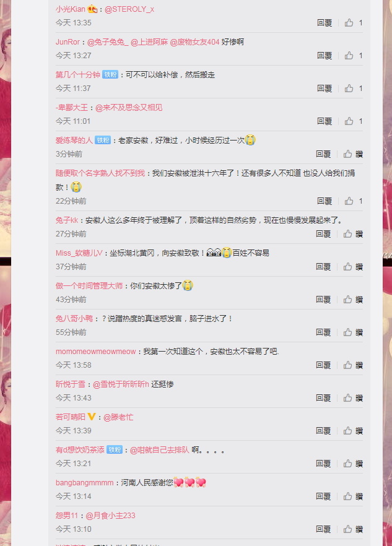
Task: Open user profile 随便取个名字熟人找不到我
Action: pos(100,173)
